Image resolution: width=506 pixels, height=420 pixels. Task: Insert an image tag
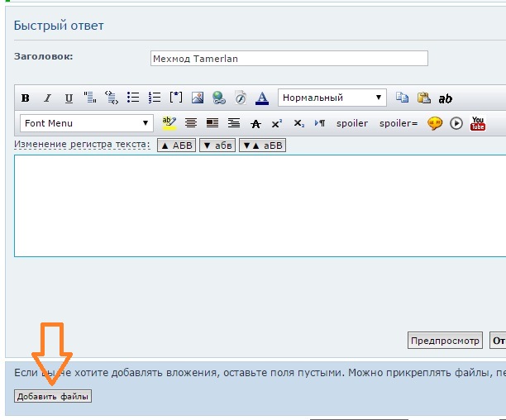coord(198,98)
